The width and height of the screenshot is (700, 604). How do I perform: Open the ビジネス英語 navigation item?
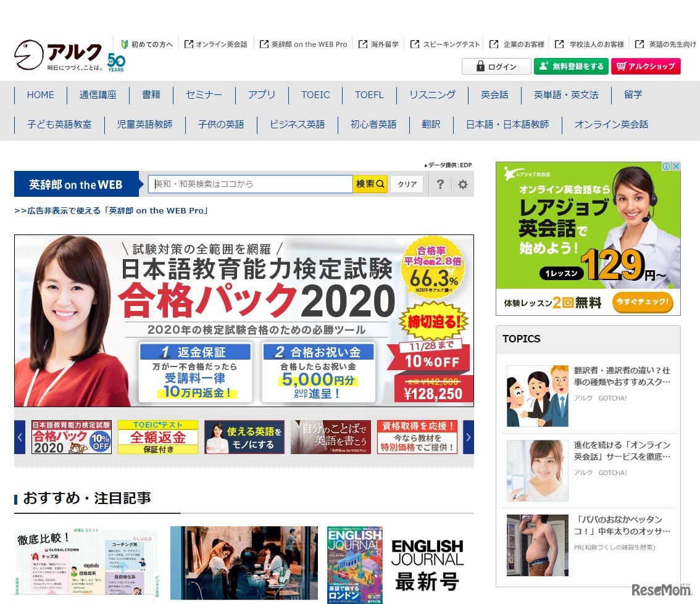[298, 124]
